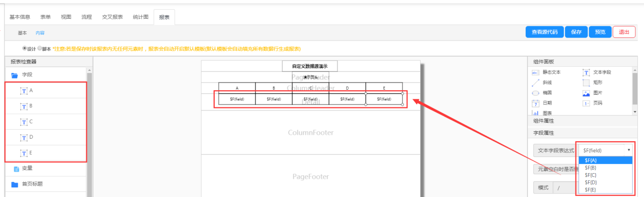Click the 字段属性 section header
644x197 pixels.
point(582,133)
